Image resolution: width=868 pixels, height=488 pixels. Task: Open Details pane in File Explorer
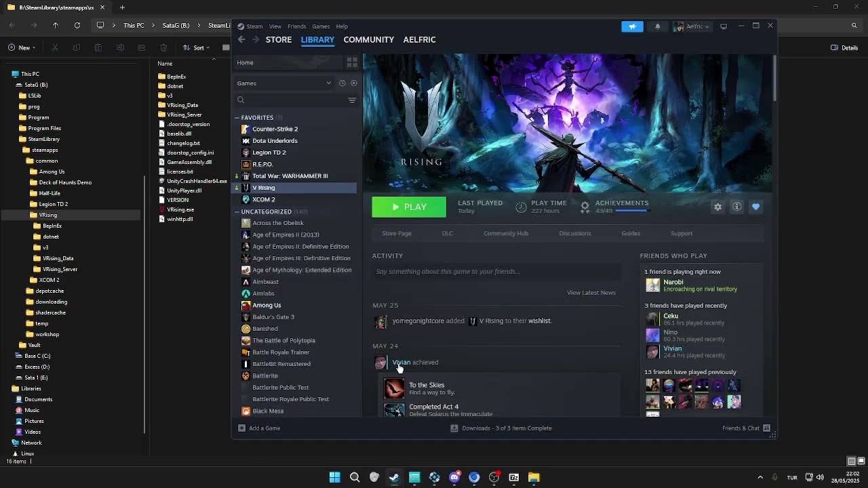point(844,47)
